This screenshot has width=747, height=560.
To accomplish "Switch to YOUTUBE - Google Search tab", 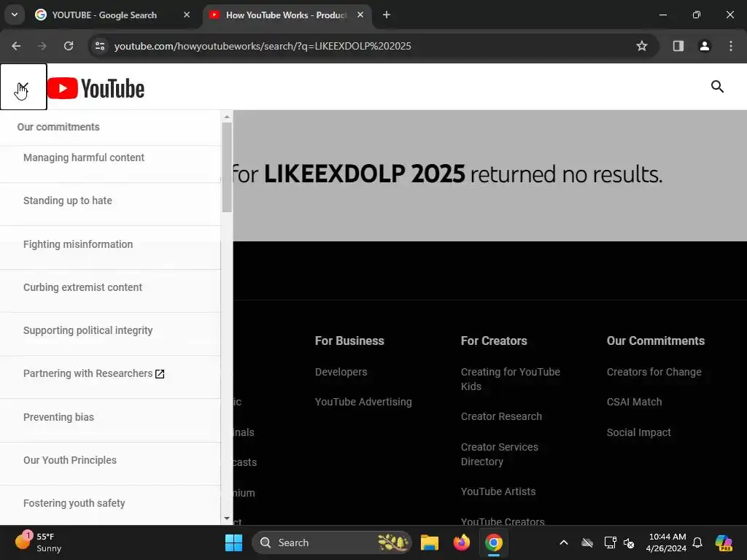I will (x=113, y=15).
